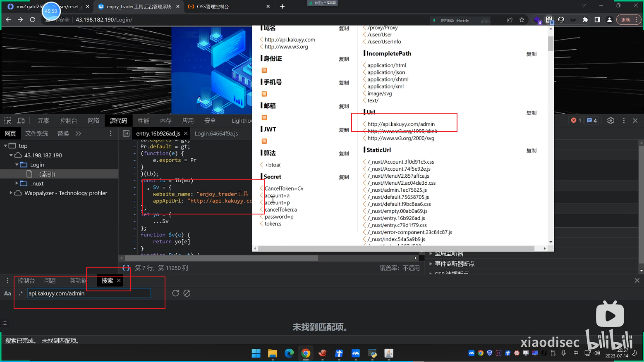
Task: Activate the DevTools inspect element picker
Action: pos(7,121)
